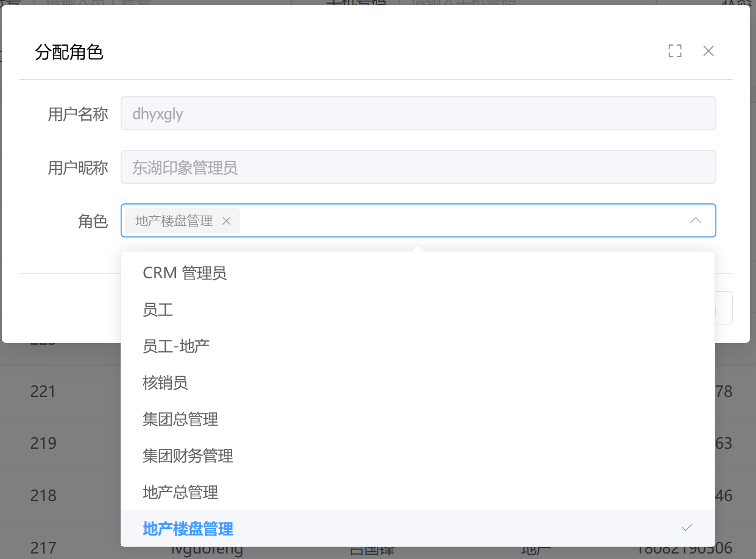
Task: Click row 221 in the background table
Action: [x=43, y=391]
